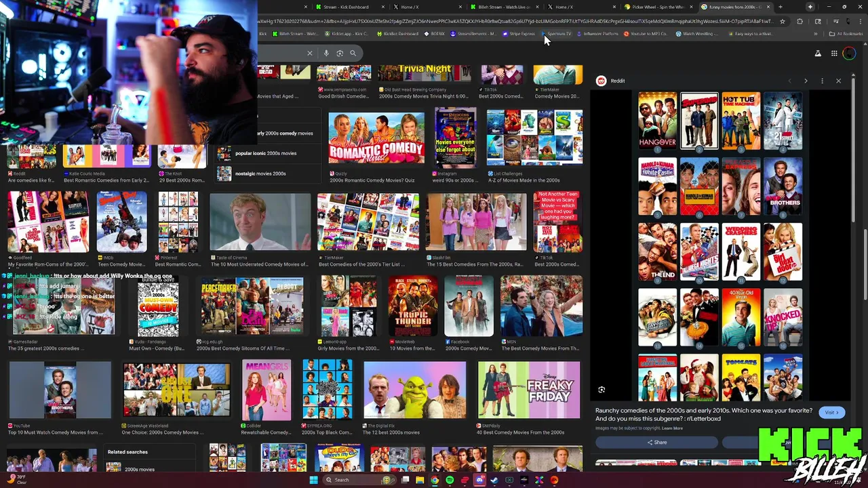The width and height of the screenshot is (868, 488).
Task: Click the magnifier search submit icon
Action: [353, 53]
